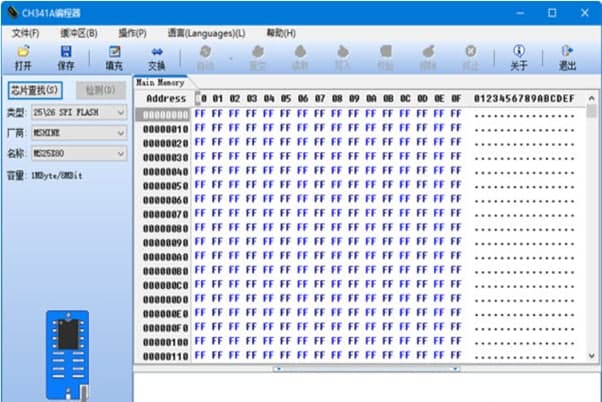Open the 语言(Languages)(L) menu
This screenshot has width=602, height=402.
pyautogui.click(x=207, y=33)
